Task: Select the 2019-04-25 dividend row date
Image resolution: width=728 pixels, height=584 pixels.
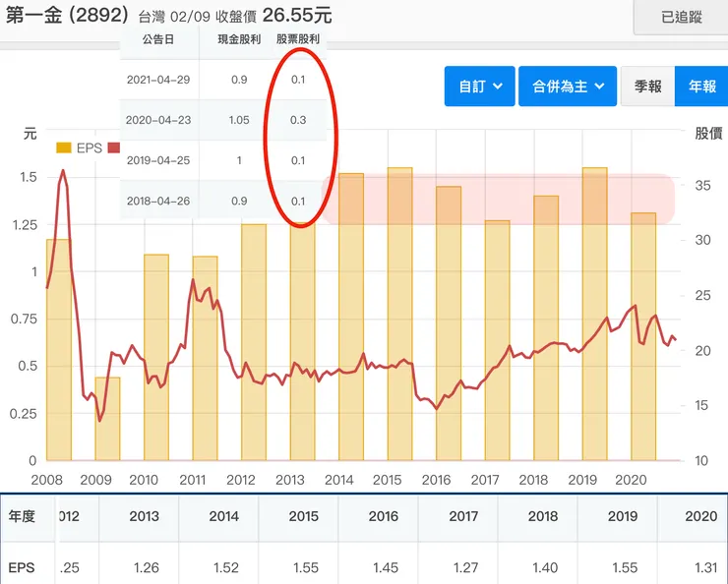Action: 158,160
